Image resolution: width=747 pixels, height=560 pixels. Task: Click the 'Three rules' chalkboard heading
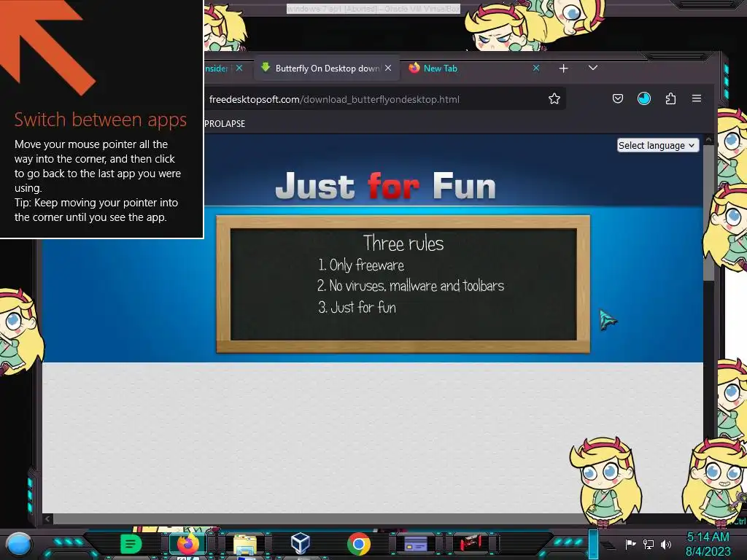coord(403,244)
